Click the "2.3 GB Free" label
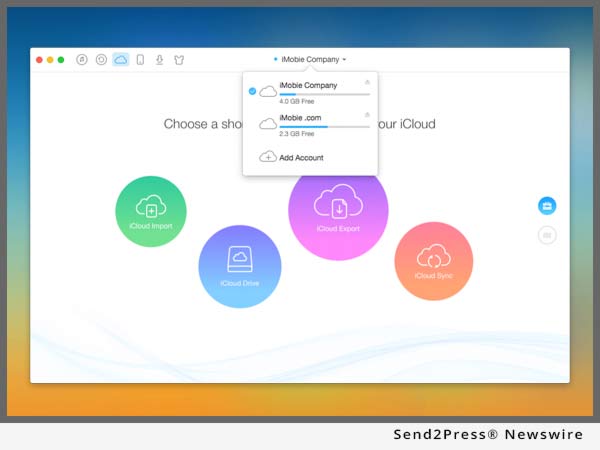 (x=297, y=134)
